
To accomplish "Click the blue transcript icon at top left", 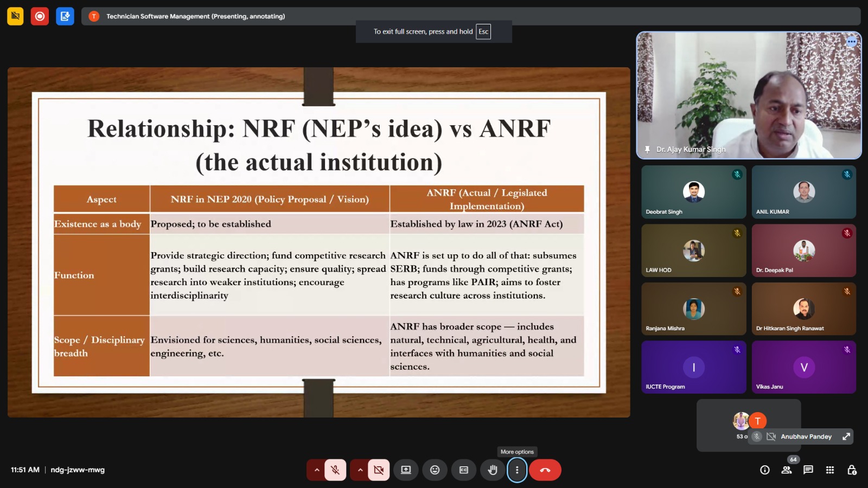I will (x=65, y=16).
